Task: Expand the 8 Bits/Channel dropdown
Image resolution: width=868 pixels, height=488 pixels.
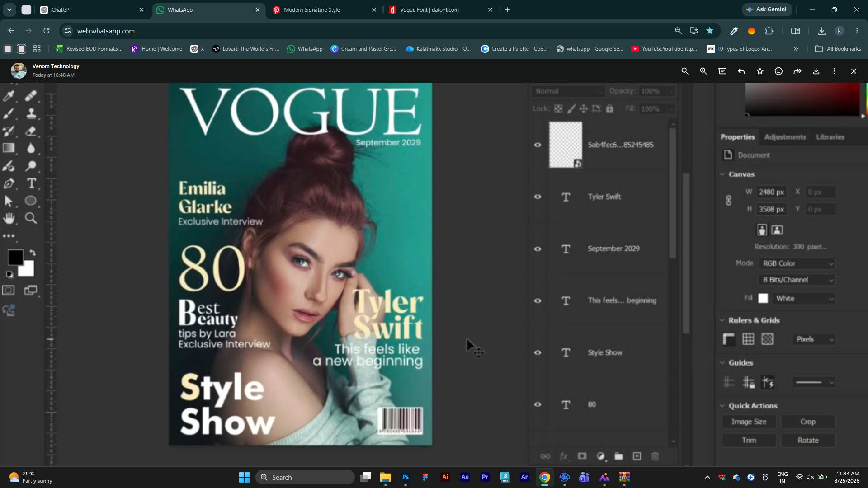Action: tap(797, 280)
